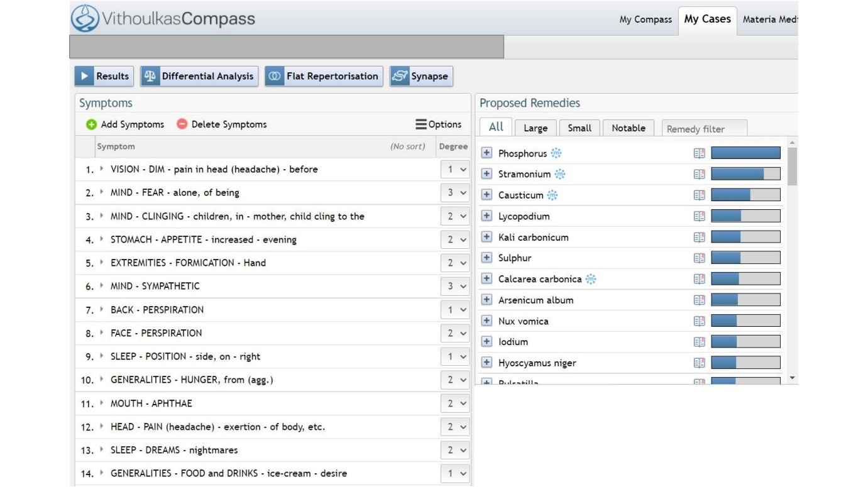868x487 pixels.
Task: Run Differential Analysis
Action: (199, 76)
